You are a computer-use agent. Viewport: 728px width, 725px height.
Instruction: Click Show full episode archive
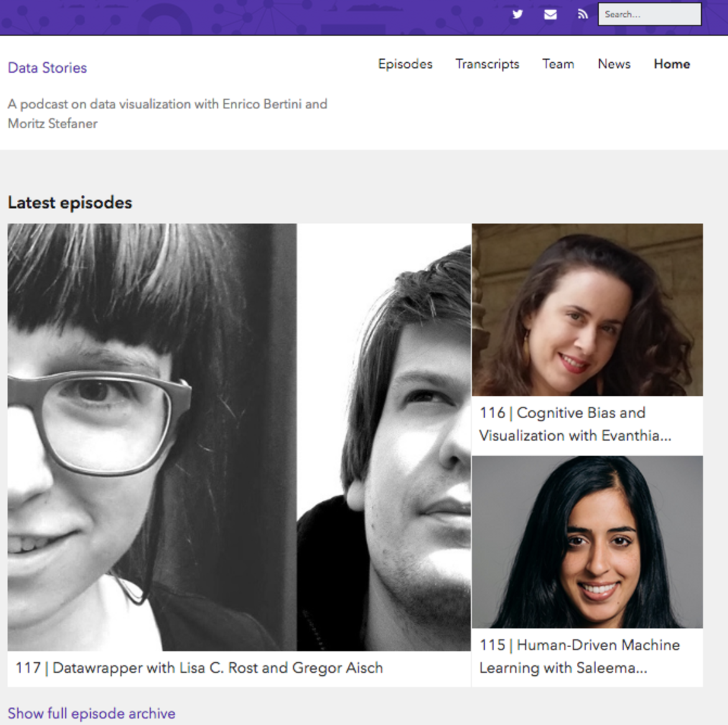(91, 713)
